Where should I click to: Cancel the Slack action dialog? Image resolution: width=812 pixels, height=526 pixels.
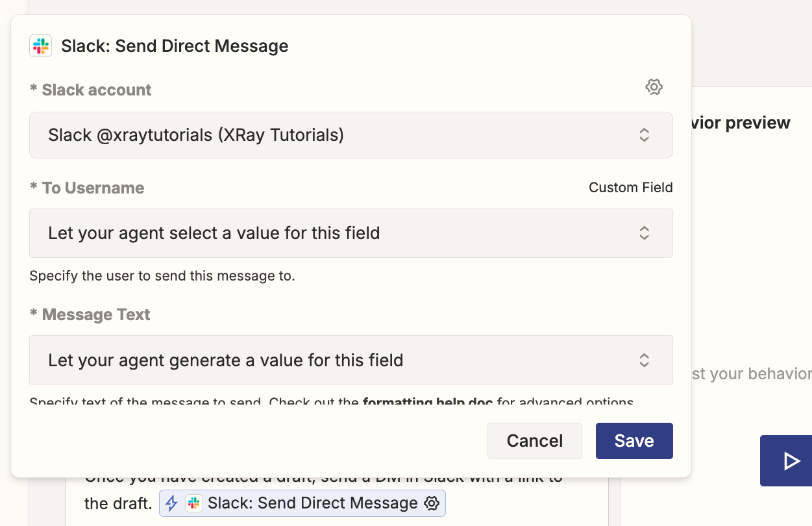tap(535, 441)
